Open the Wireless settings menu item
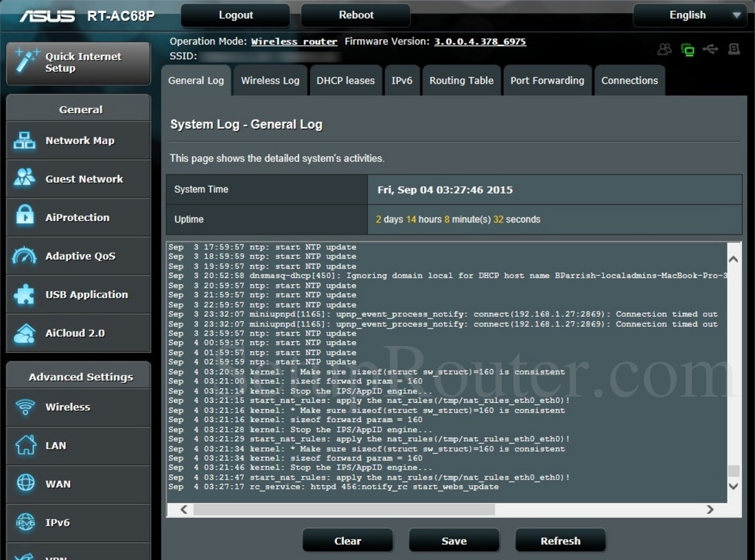Image resolution: width=755 pixels, height=560 pixels. point(78,407)
